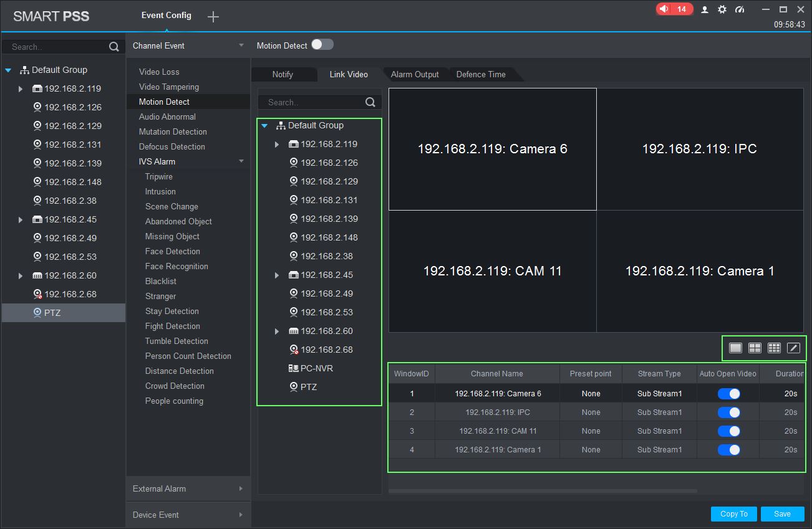The image size is (812, 529).
Task: Select single-window layout icon
Action: point(735,348)
